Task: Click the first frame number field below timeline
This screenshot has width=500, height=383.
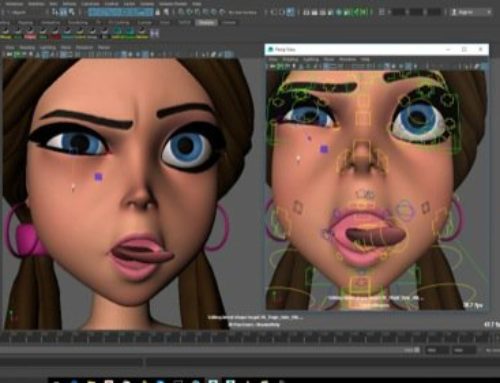Action: pyautogui.click(x=437, y=350)
